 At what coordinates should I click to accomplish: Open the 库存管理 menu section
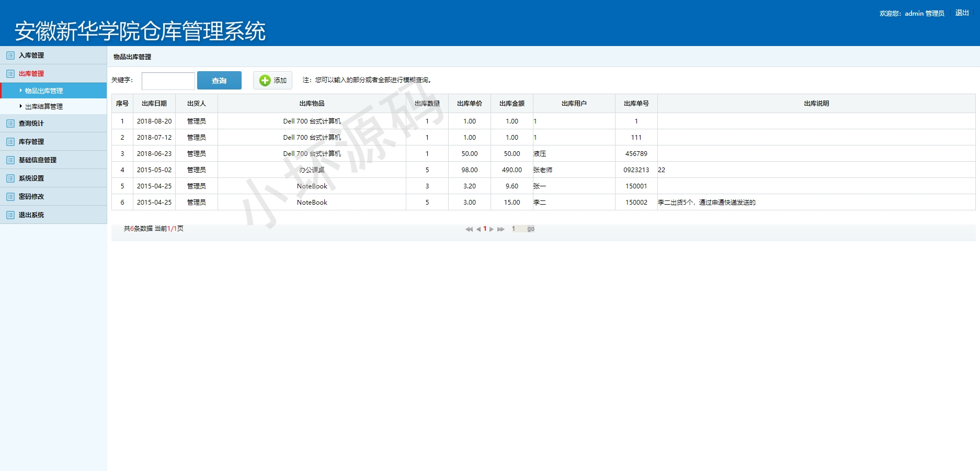[x=53, y=142]
